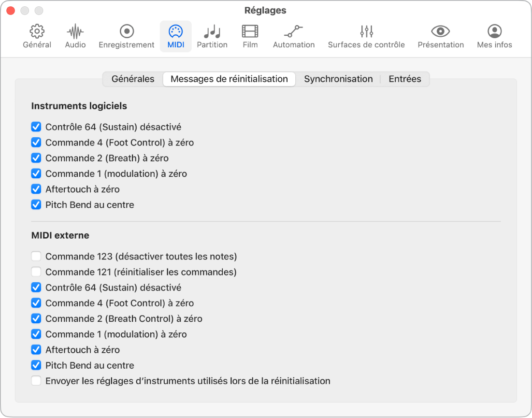Open the Automation settings pane
This screenshot has width=532, height=418.
pyautogui.click(x=293, y=35)
